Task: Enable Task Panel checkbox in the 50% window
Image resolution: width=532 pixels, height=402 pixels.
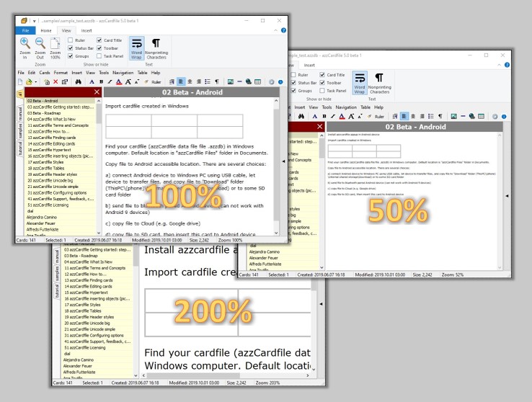Action: (x=322, y=91)
